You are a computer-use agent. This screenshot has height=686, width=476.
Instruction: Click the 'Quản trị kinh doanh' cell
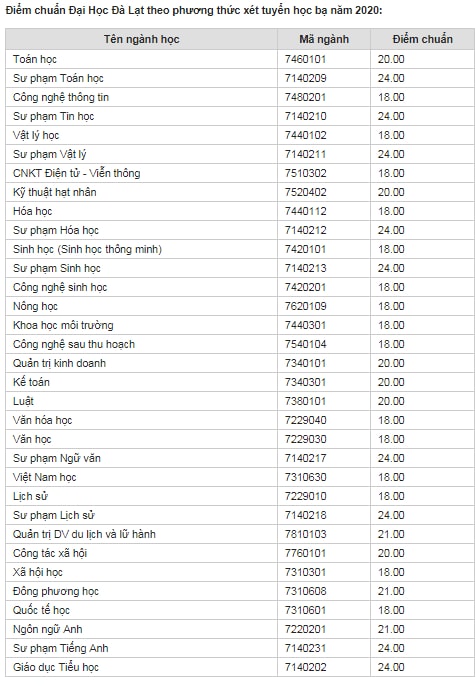pyautogui.click(x=141, y=363)
